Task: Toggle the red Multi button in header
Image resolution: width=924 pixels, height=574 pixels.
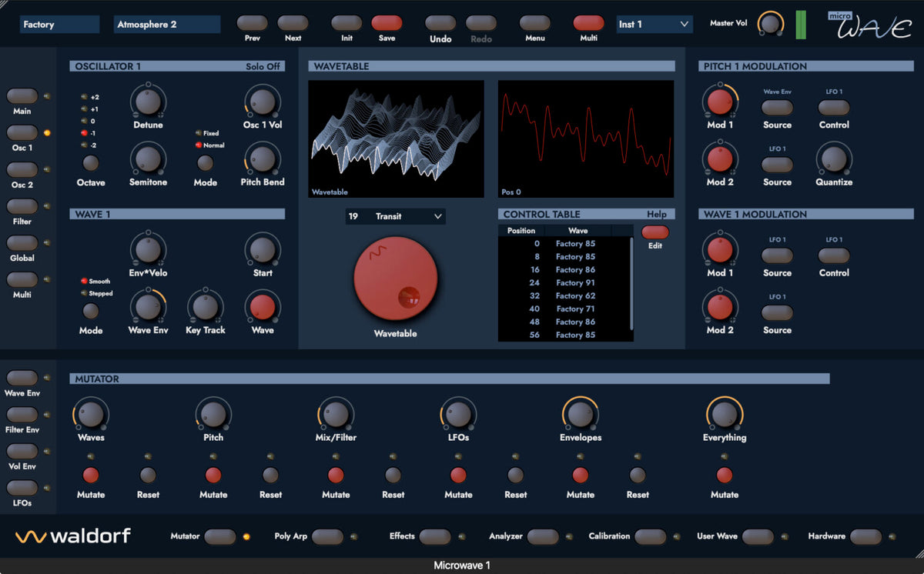Action: (x=588, y=23)
